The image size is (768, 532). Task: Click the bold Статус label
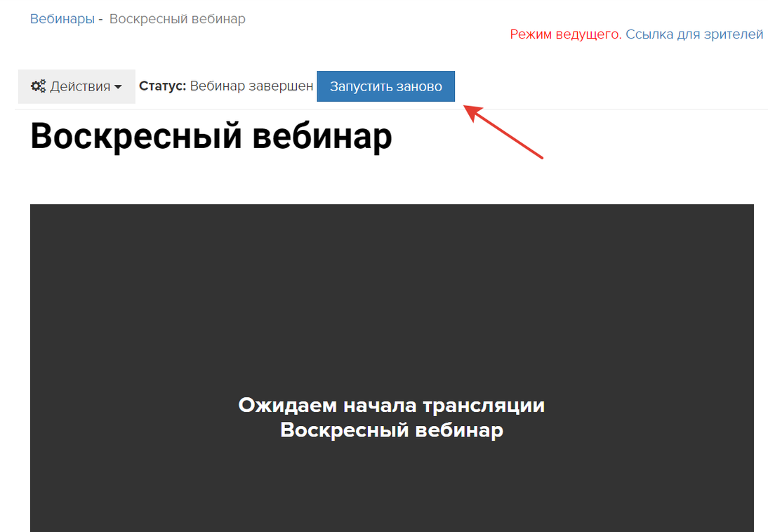tap(162, 86)
